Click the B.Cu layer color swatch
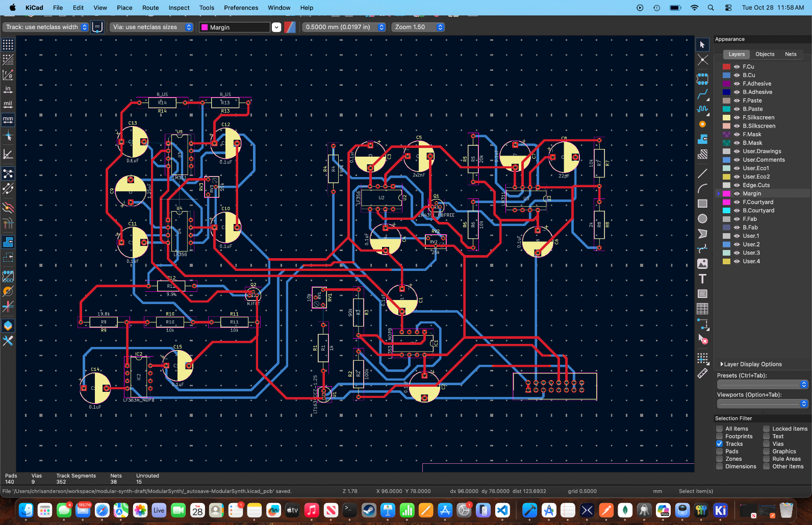This screenshot has height=525, width=812. pos(726,75)
